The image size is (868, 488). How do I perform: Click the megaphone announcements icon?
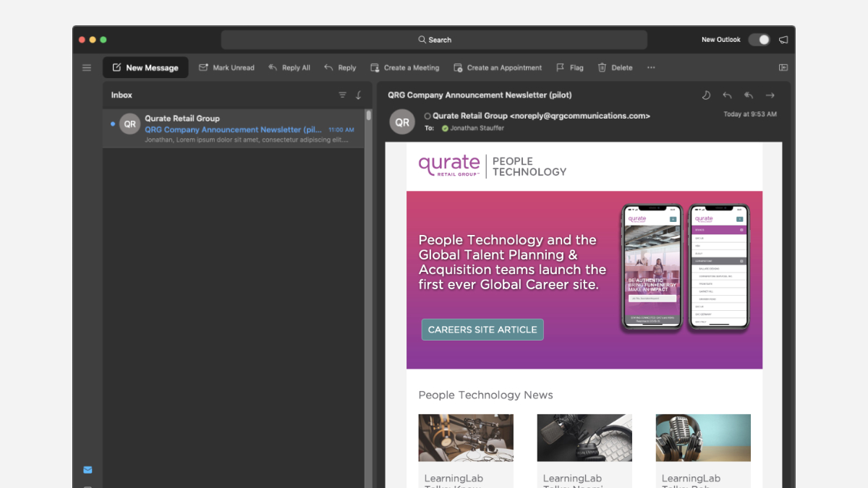click(783, 40)
